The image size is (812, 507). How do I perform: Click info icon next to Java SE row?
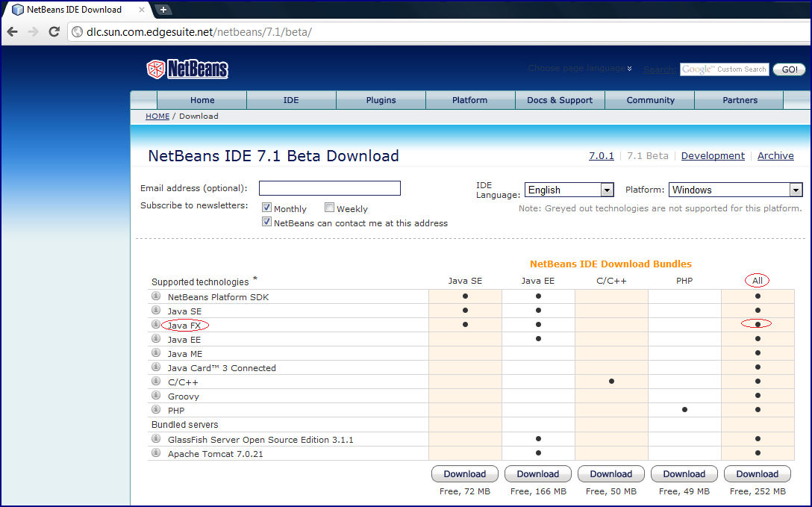tap(156, 310)
